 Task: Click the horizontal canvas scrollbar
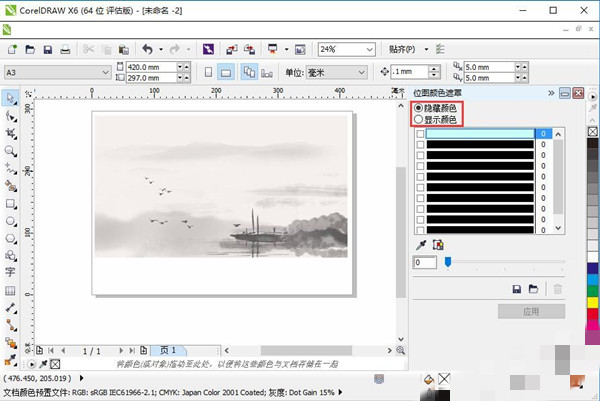[308, 350]
